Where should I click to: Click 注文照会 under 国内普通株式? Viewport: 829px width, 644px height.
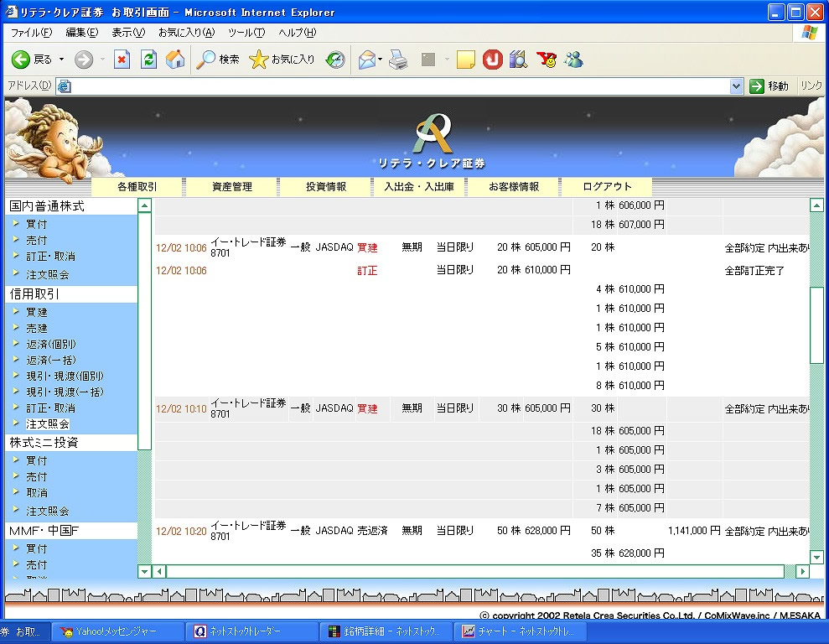[48, 274]
